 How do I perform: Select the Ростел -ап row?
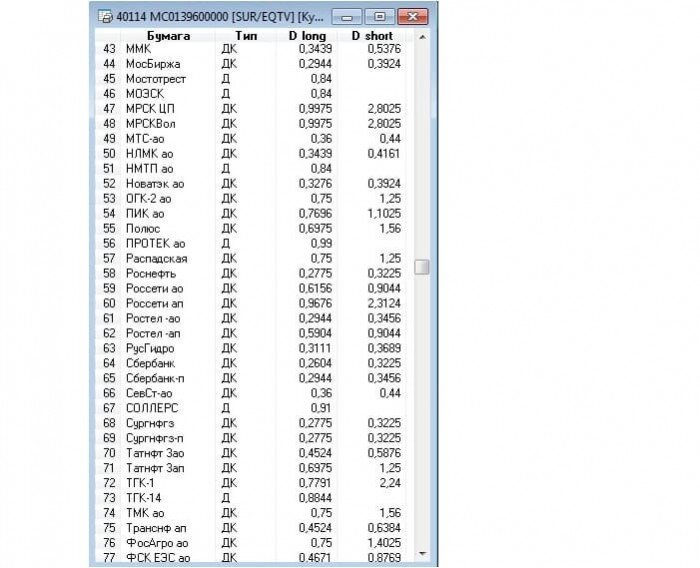pos(251,333)
